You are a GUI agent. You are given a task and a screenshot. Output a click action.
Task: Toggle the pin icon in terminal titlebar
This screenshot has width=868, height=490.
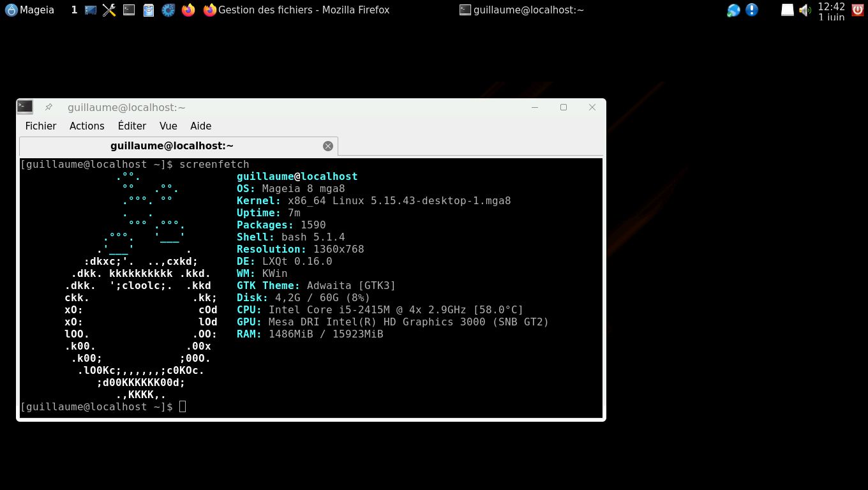[49, 107]
